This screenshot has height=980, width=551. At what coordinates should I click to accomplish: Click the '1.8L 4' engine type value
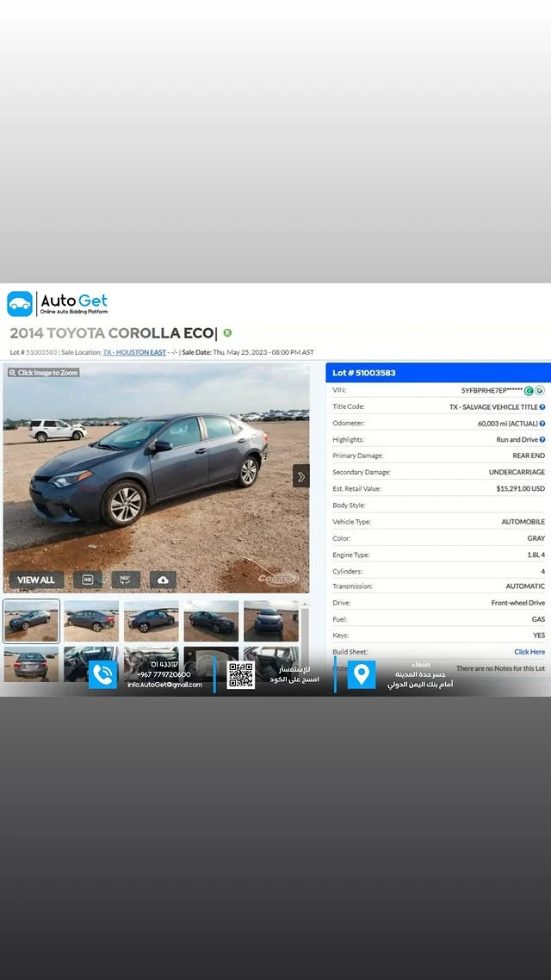pyautogui.click(x=536, y=555)
